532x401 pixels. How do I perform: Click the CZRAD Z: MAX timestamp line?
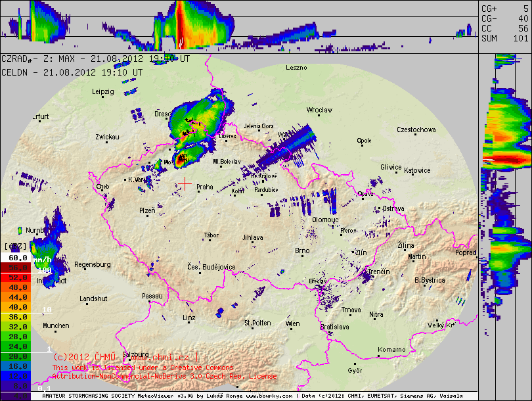(x=96, y=59)
